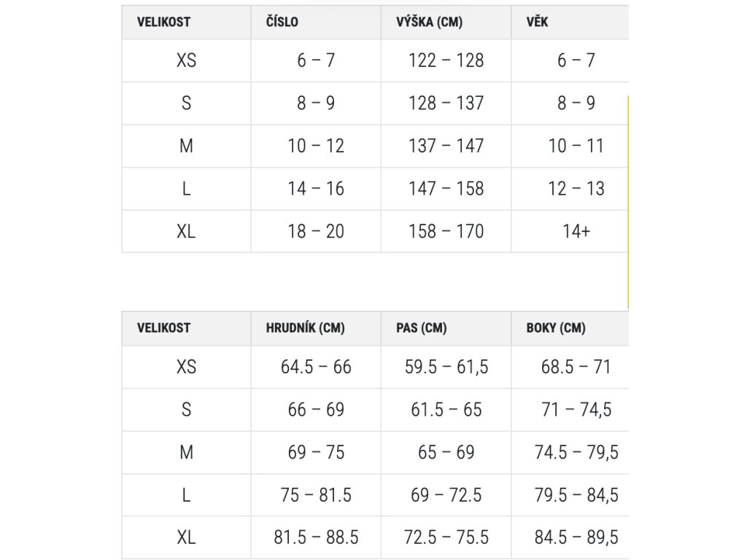Click the VĚK column header
This screenshot has width=747, height=560.
(537, 22)
